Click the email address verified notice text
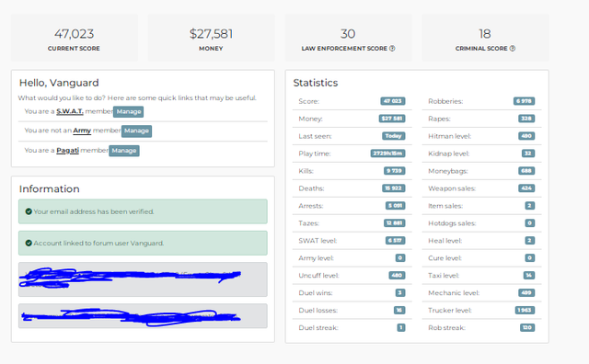This screenshot has width=589, height=364. tap(94, 211)
